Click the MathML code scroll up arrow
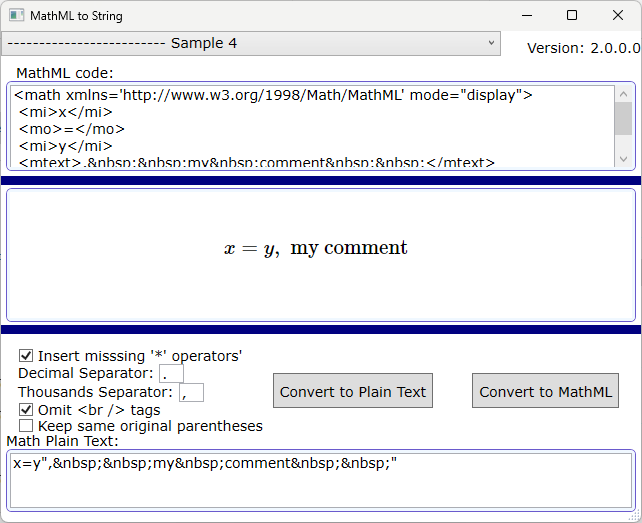The width and height of the screenshot is (642, 523). [623, 94]
